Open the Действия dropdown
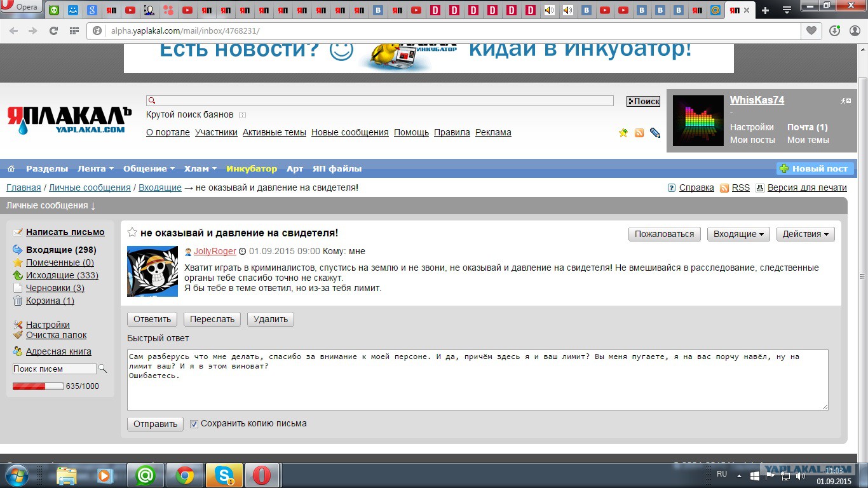The image size is (868, 488). coord(805,234)
